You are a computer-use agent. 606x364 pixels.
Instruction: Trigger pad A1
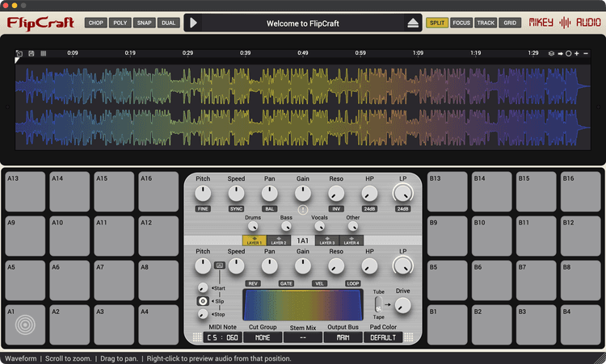[25, 324]
